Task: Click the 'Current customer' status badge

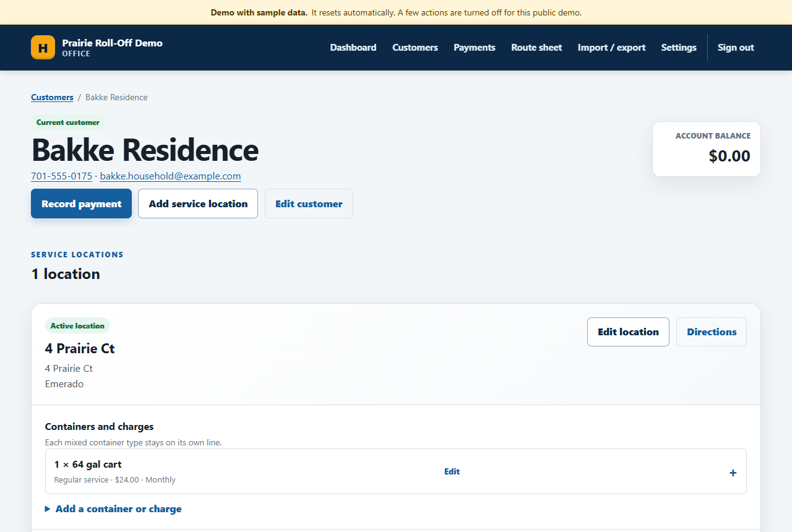Action: coord(68,122)
